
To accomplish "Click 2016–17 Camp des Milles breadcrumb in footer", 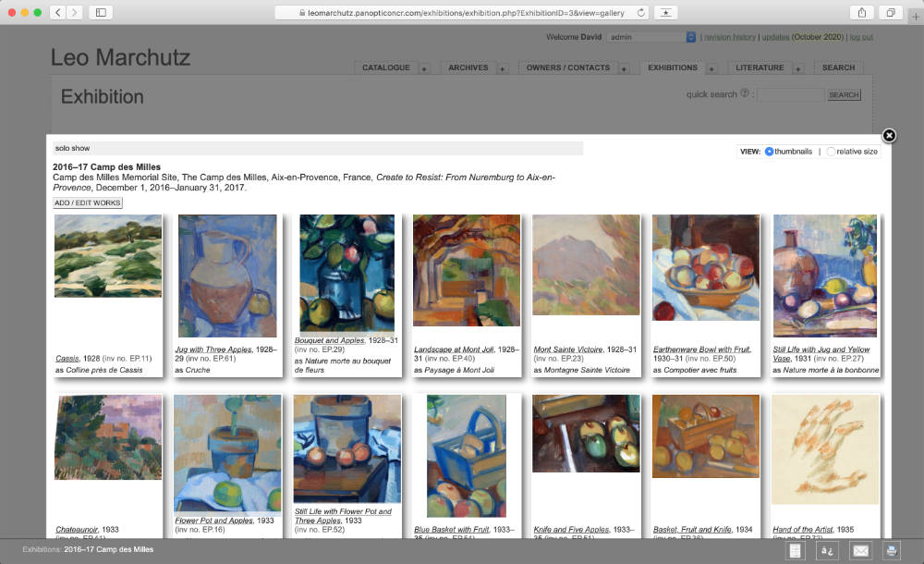I will (x=108, y=549).
